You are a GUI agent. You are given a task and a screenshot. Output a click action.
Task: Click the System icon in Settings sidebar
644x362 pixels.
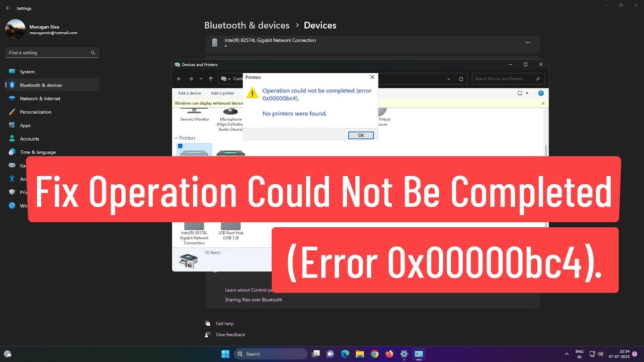12,71
